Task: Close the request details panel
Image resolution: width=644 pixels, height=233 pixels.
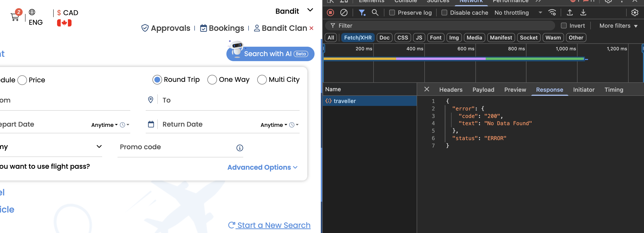Action: coord(427,89)
